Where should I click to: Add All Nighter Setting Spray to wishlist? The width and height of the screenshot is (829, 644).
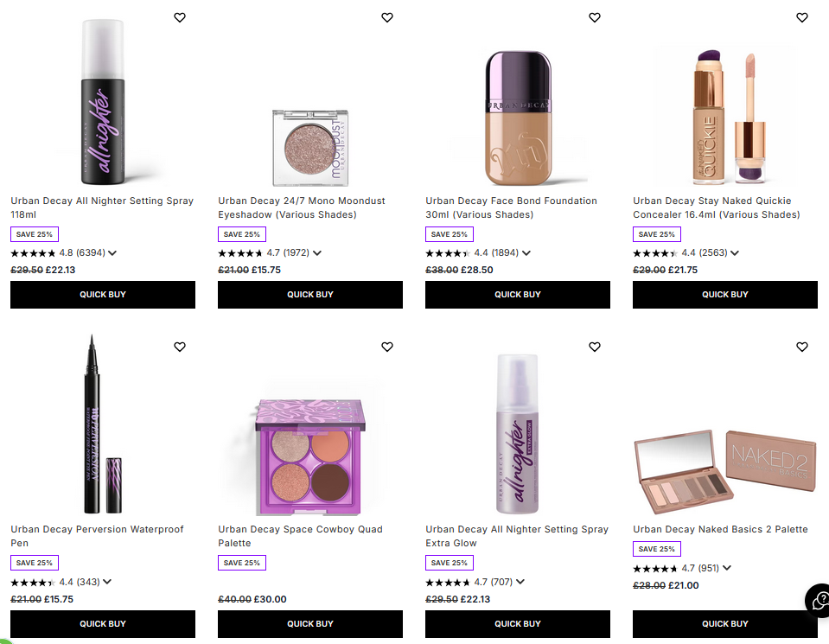[x=179, y=17]
